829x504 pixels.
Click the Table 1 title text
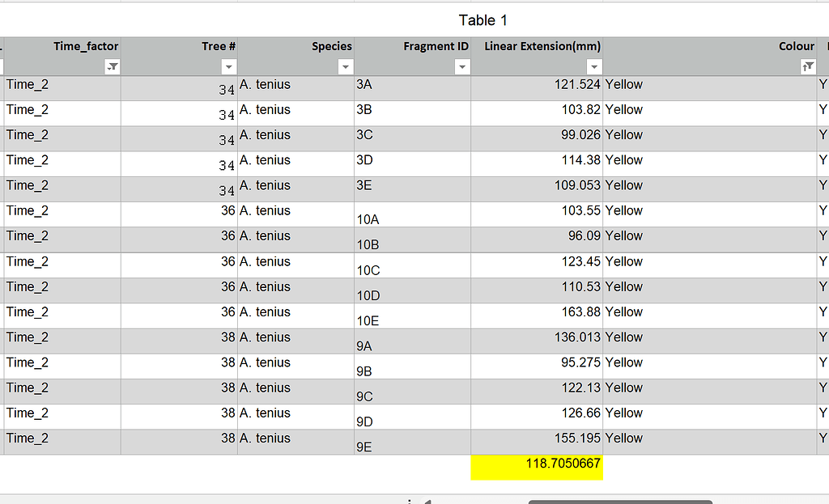click(x=483, y=20)
